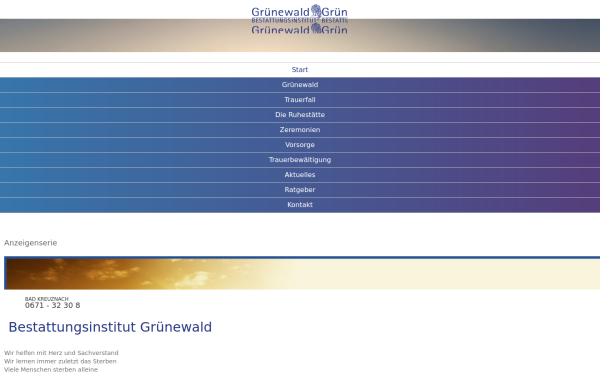
Task: Click the Grünewald Bestattungsinstitut logo
Action: (x=300, y=19)
